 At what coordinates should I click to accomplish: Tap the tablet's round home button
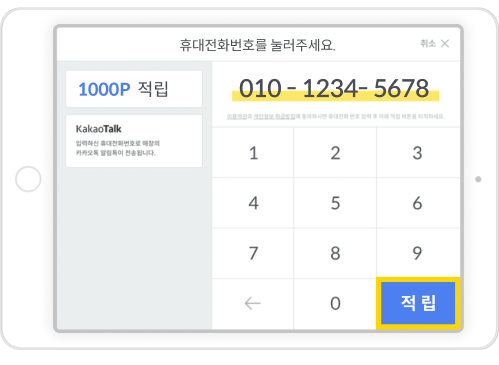(x=28, y=179)
